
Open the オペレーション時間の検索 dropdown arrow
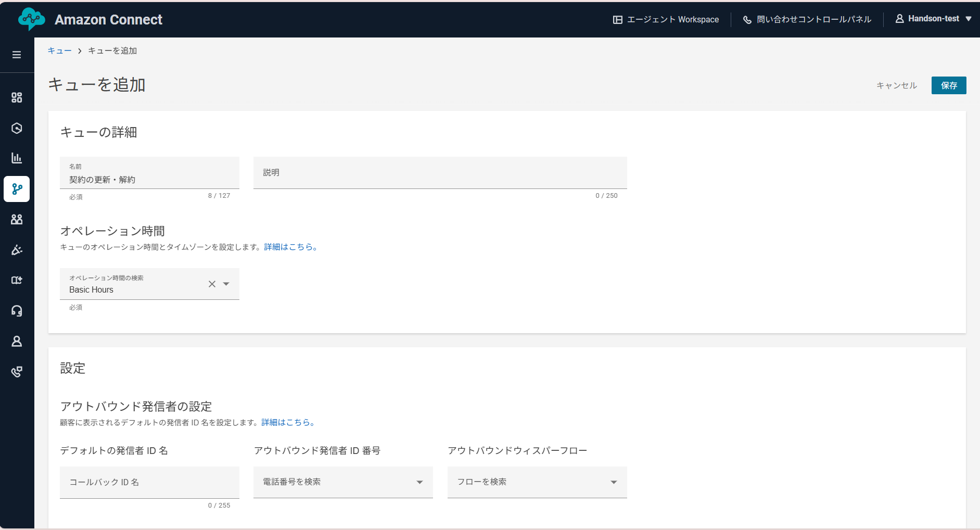point(226,284)
